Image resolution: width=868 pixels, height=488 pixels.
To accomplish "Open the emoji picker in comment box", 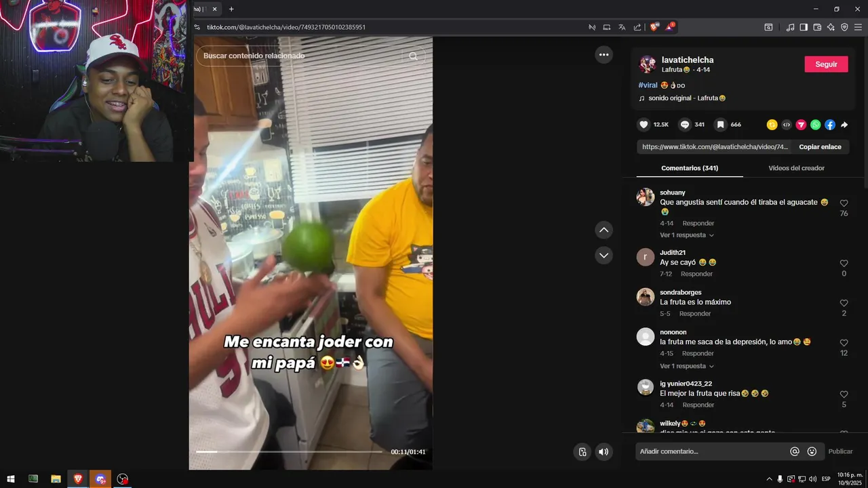I will click(x=812, y=451).
